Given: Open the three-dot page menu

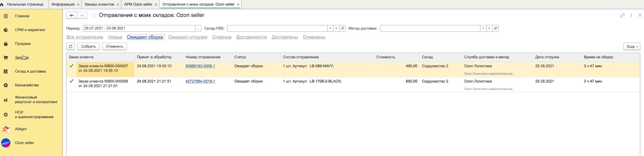Looking at the screenshot, I should click(631, 15).
